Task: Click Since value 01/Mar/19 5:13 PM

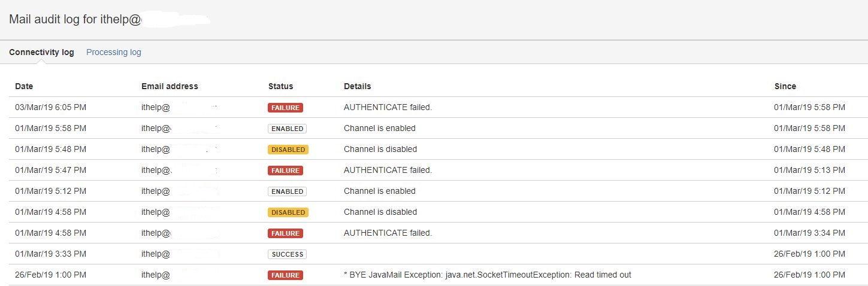Action: pos(809,170)
